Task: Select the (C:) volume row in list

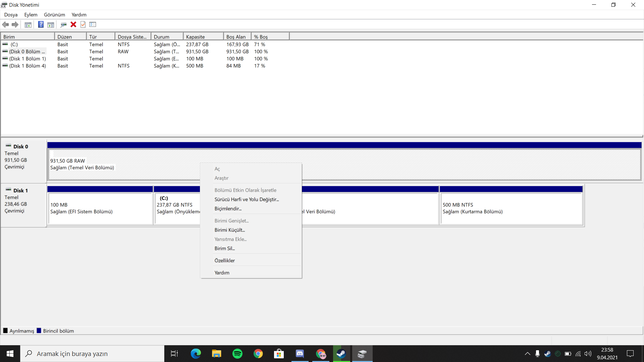Action: point(14,44)
